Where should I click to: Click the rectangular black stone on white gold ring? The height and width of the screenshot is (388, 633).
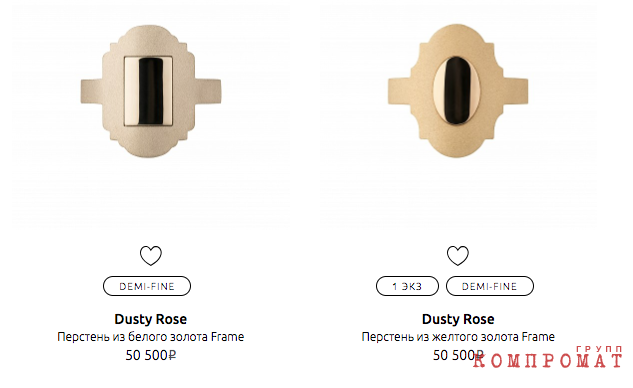[x=149, y=91]
